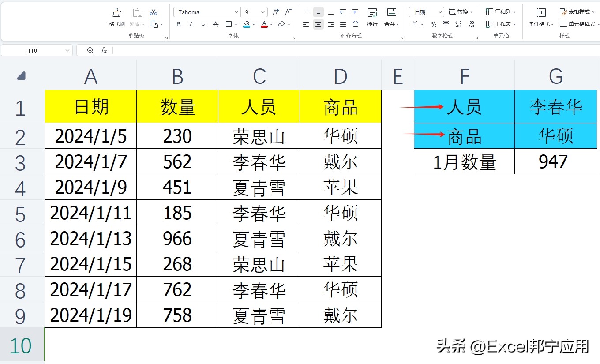
Task: Increase font size with the A+ icon
Action: (x=276, y=12)
